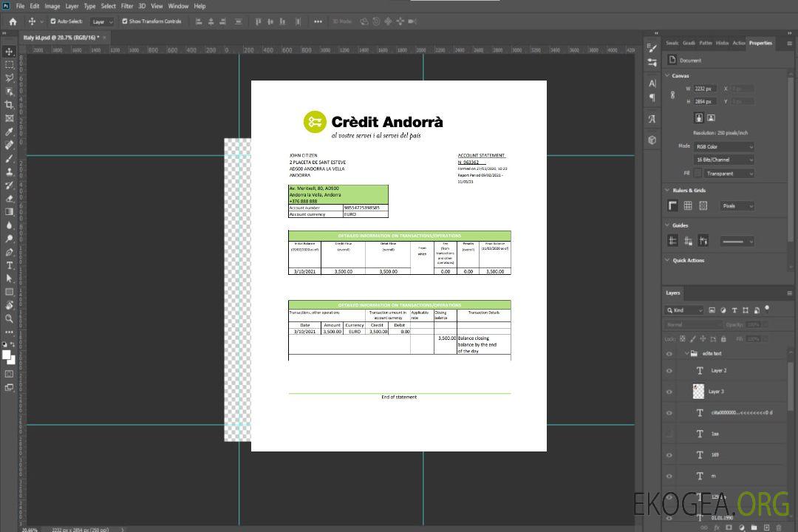The width and height of the screenshot is (798, 532).
Task: Hide Layer 2 visibility eye
Action: (x=669, y=371)
